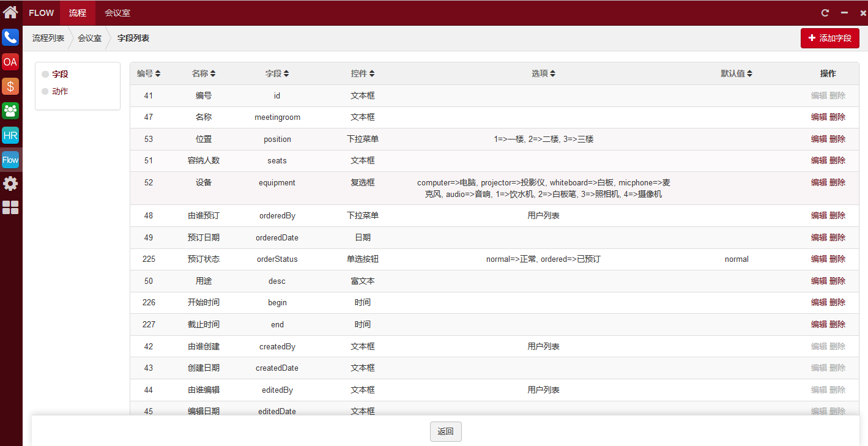
Task: Click the 添加字段 button
Action: point(829,38)
